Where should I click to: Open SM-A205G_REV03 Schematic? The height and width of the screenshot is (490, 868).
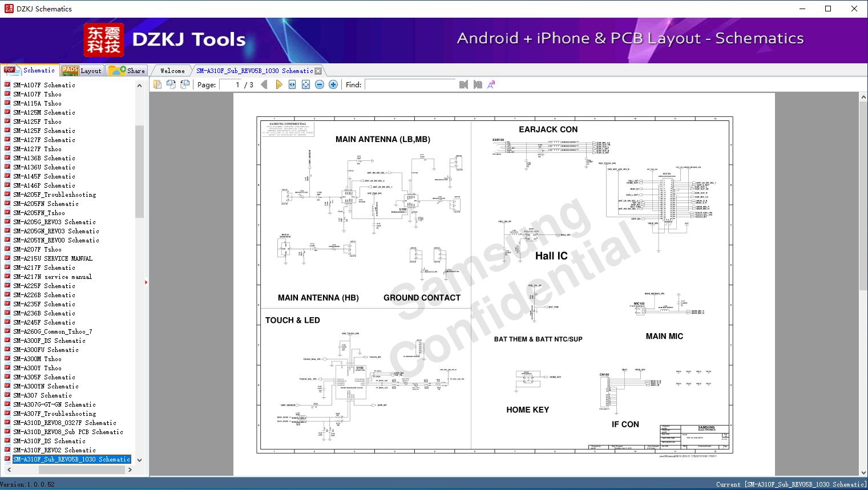click(55, 222)
